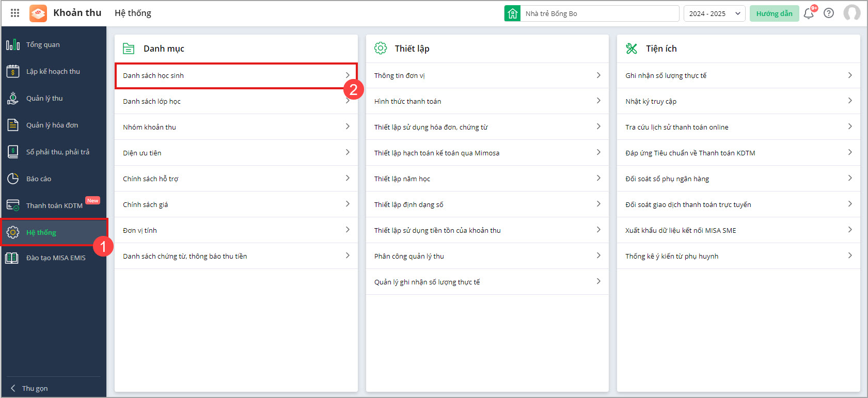Expand Thông tin đơn vị arrow
The height and width of the screenshot is (398, 868).
[x=598, y=75]
